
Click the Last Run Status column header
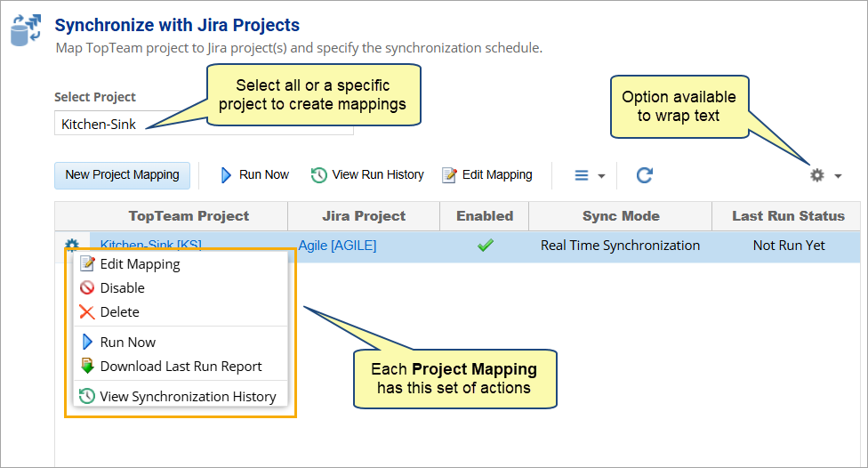coord(787,216)
